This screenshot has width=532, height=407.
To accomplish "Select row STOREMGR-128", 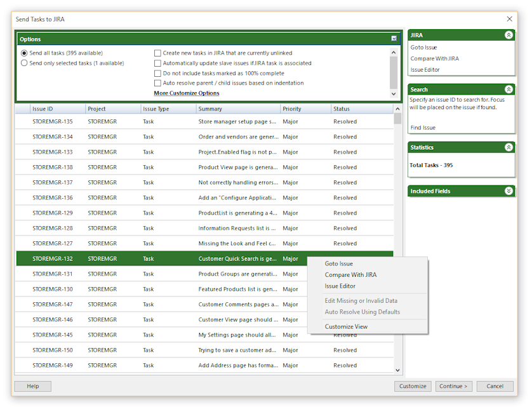I will [204, 229].
